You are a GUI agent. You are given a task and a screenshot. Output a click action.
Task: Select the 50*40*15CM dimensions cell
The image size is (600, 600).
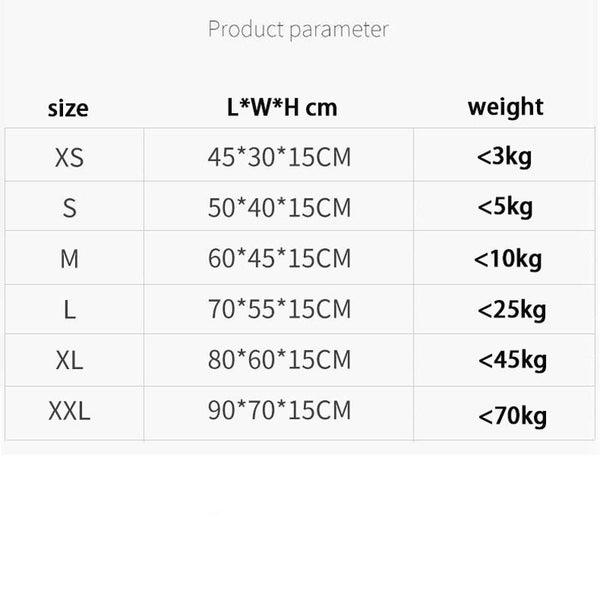[x=279, y=208]
